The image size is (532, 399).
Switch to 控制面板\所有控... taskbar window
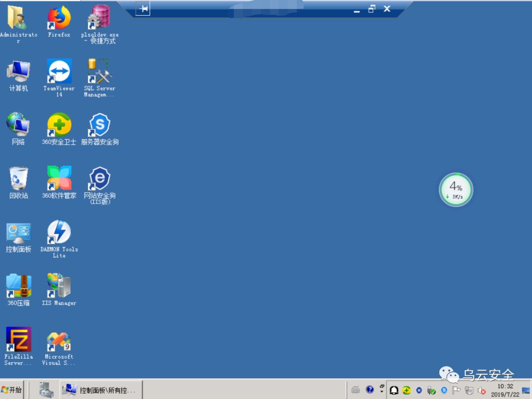click(101, 390)
